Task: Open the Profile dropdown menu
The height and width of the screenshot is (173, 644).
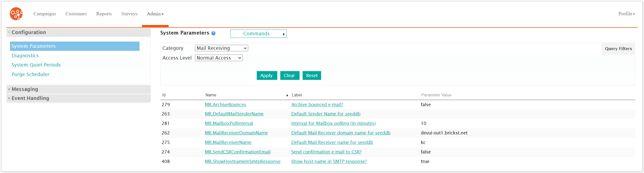Action: point(626,14)
